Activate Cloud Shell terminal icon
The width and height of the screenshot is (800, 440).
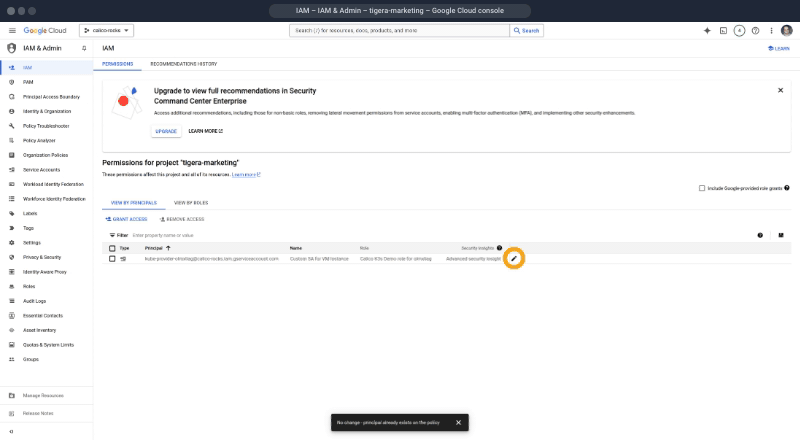coord(723,31)
